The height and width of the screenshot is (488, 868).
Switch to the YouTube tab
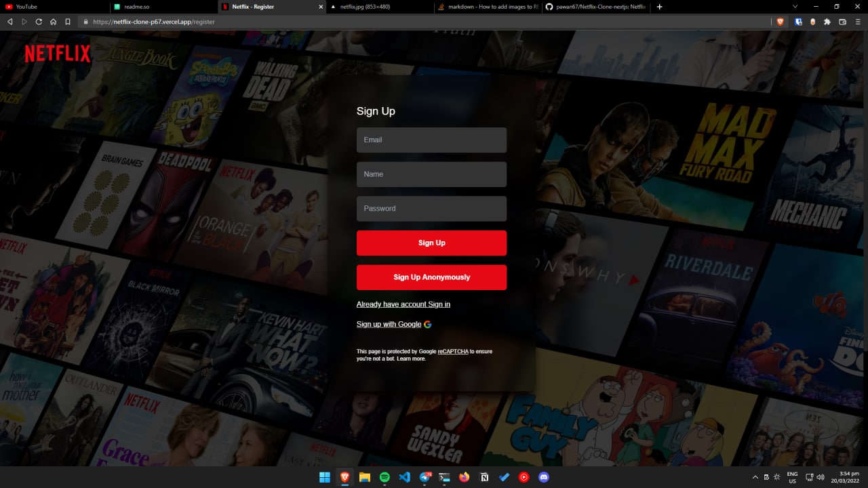point(54,7)
